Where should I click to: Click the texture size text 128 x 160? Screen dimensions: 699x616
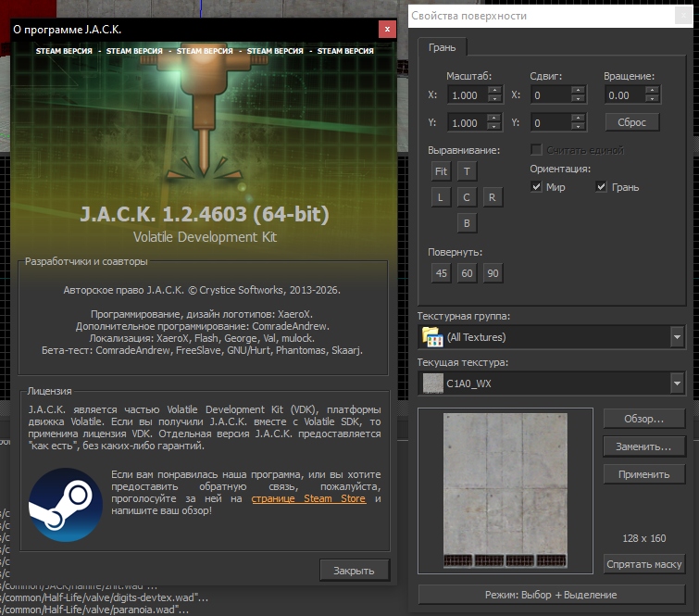(x=644, y=538)
